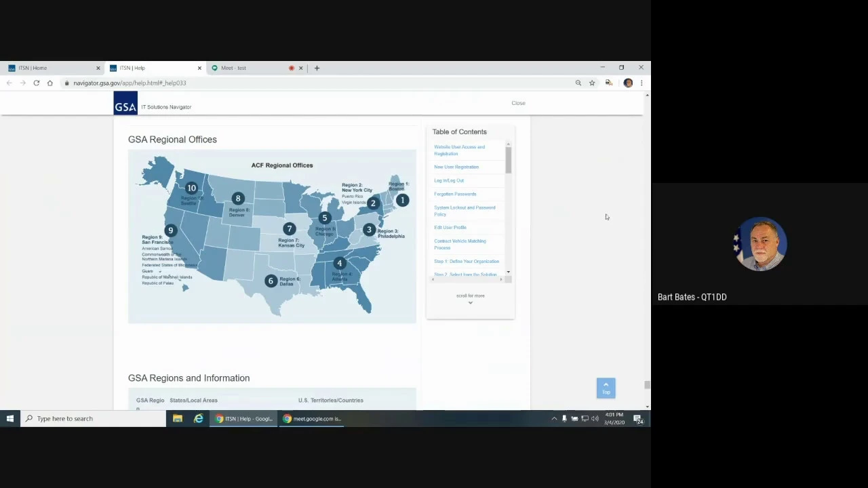Click the Bart Bates participant avatar
This screenshot has height=488, width=868.
760,244
